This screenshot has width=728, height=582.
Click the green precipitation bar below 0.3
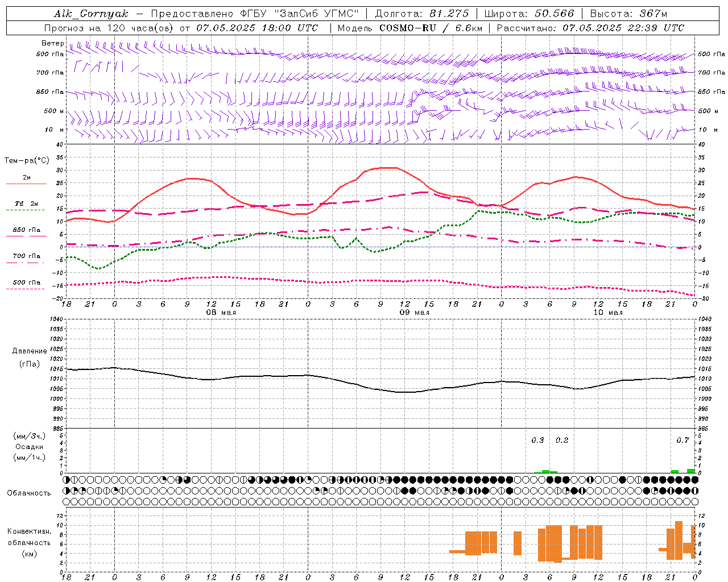(x=546, y=471)
